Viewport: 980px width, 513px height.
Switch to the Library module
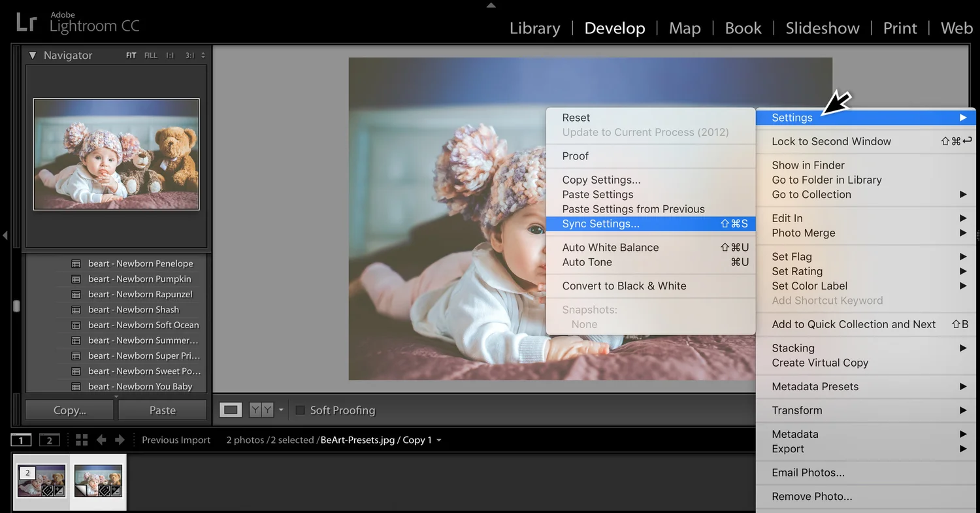[534, 28]
